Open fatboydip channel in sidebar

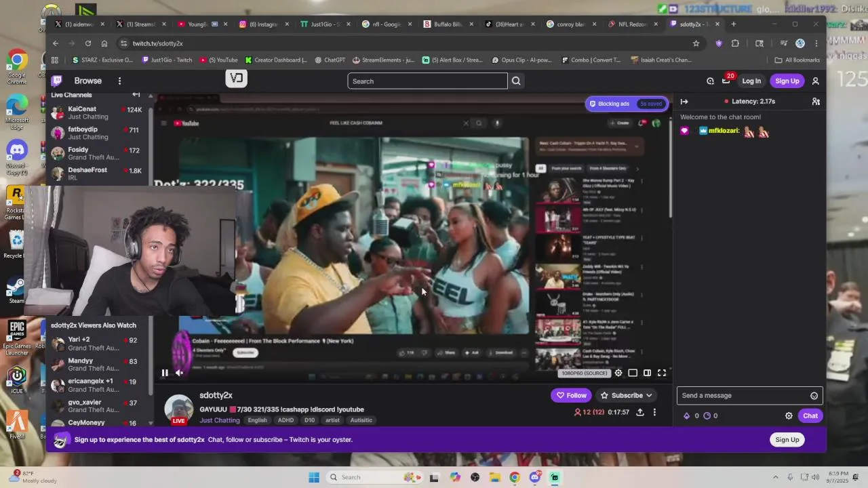coord(97,133)
